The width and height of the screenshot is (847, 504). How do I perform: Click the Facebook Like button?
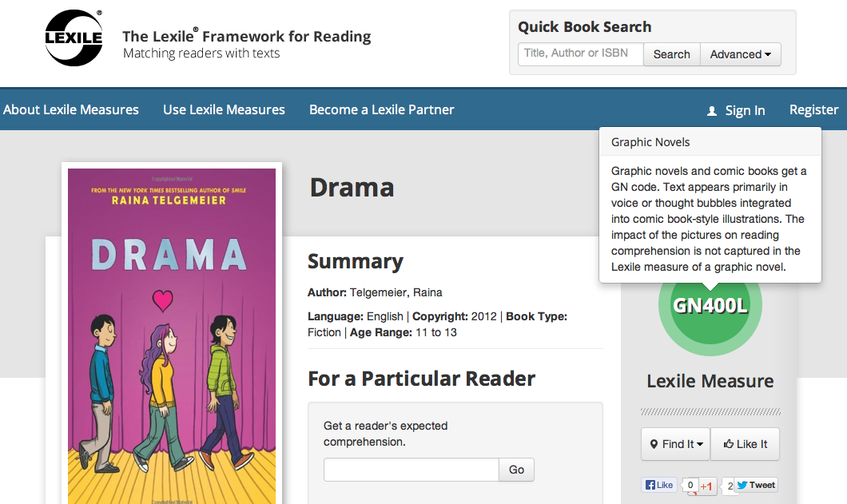[x=659, y=485]
